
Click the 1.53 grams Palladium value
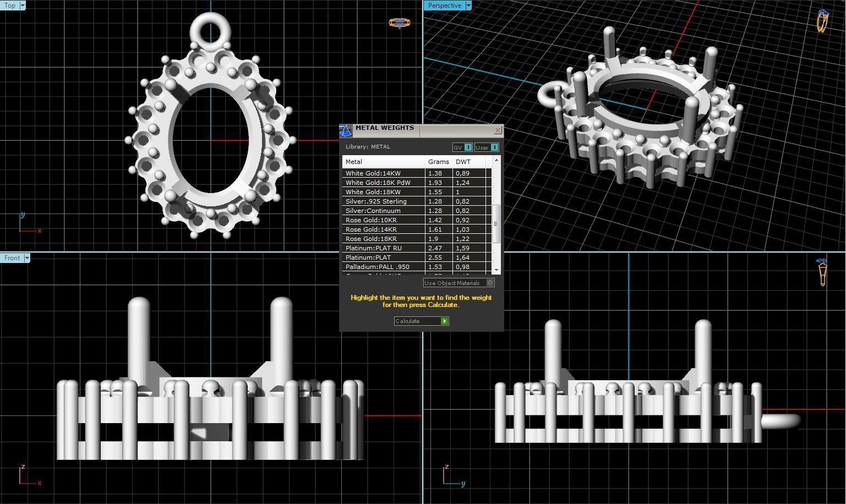tap(435, 267)
